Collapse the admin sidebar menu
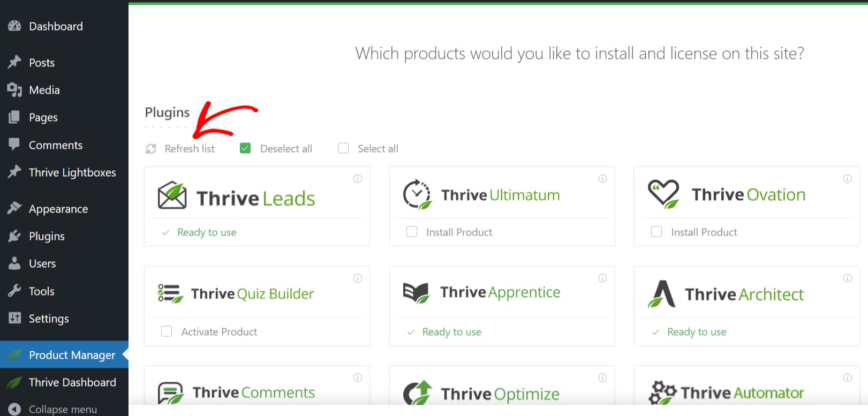 coord(62,409)
